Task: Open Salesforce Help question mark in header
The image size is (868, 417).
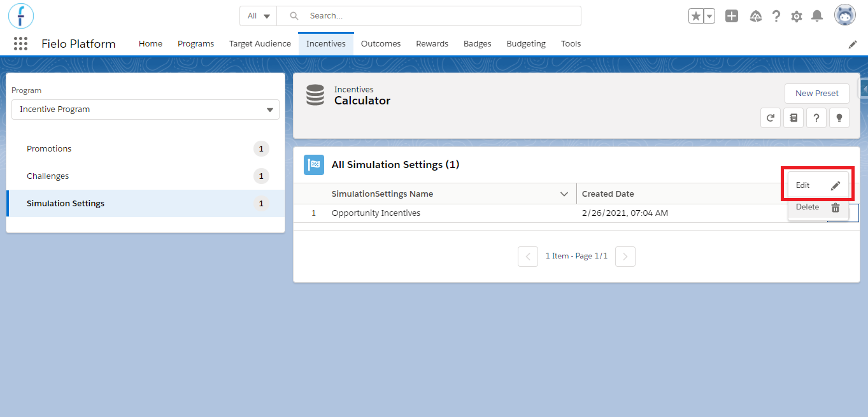Action: pos(776,16)
